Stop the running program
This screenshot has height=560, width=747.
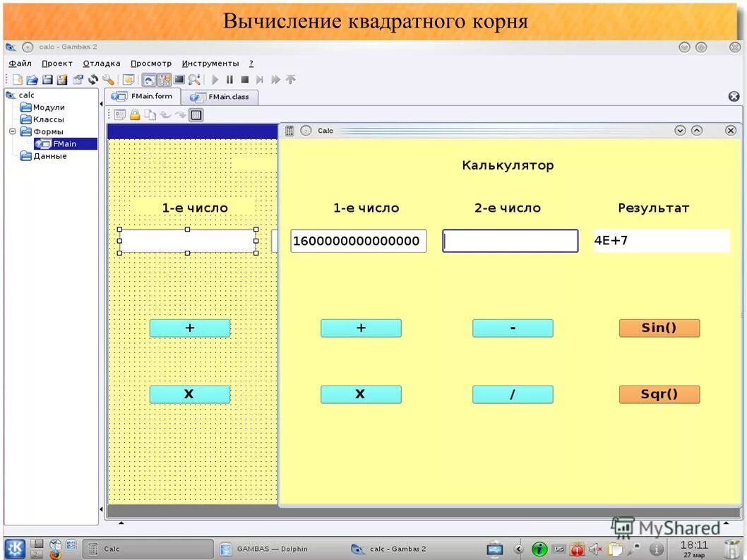click(x=246, y=80)
